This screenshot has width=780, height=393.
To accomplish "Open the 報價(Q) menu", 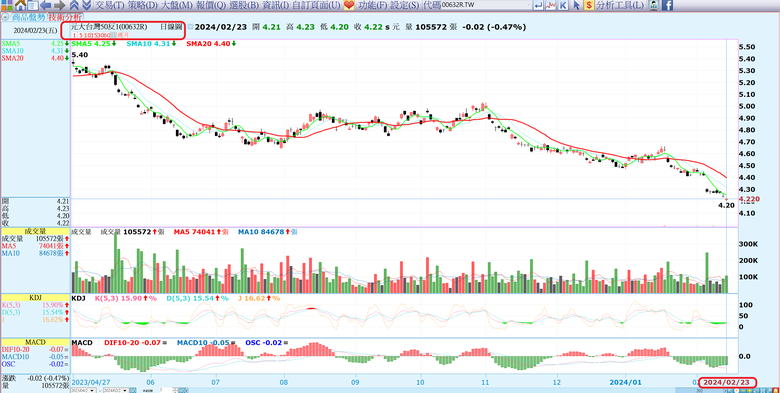I will tap(211, 5).
